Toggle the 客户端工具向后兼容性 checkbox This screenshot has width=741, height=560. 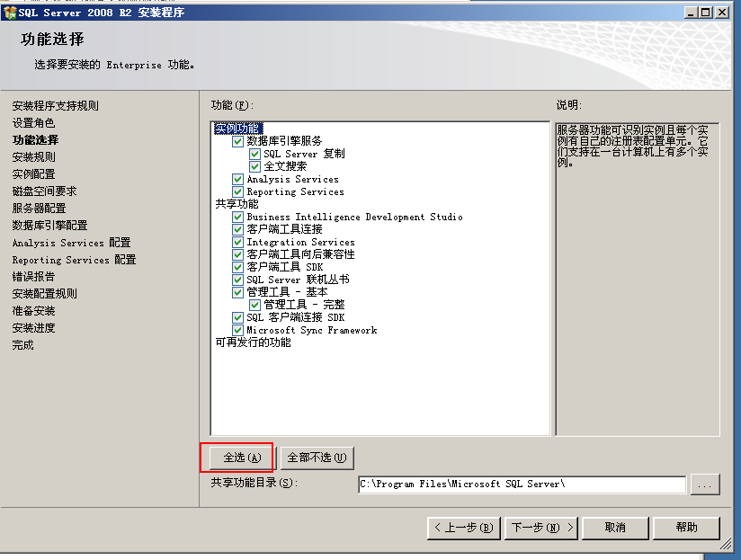coord(237,254)
